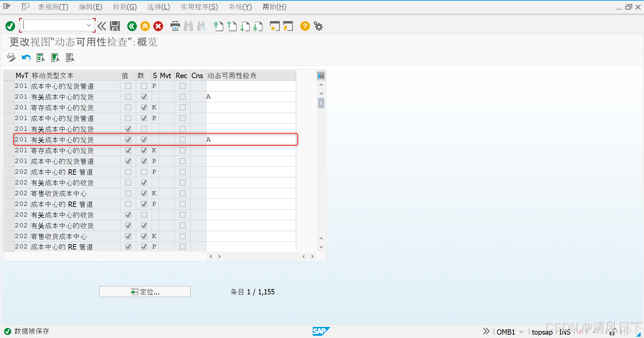This screenshot has height=338, width=644.
Task: Click the Find Next binoculars icon
Action: 202,26
